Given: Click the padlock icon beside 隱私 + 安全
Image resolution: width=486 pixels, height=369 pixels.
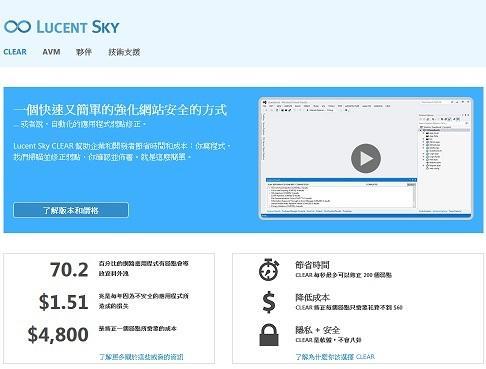Looking at the screenshot, I should tap(269, 335).
